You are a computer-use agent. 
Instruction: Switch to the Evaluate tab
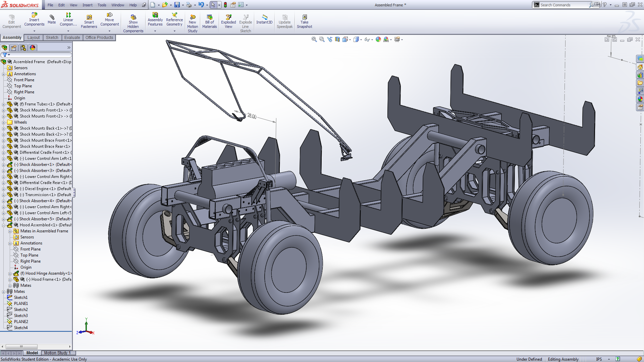72,38
